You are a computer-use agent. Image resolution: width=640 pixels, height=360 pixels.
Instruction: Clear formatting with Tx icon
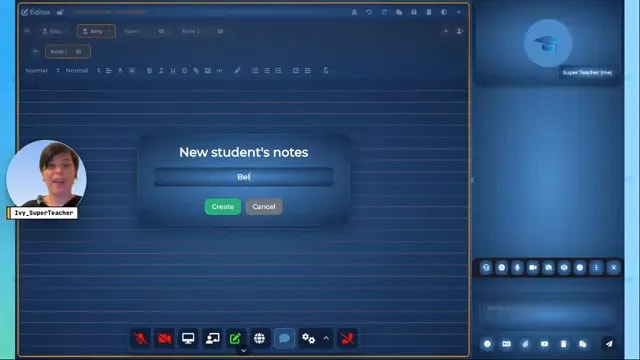pyautogui.click(x=325, y=71)
